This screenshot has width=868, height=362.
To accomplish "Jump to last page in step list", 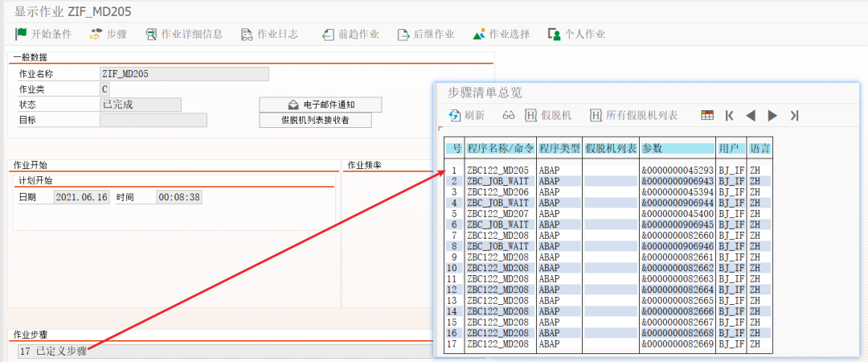I will click(x=794, y=115).
